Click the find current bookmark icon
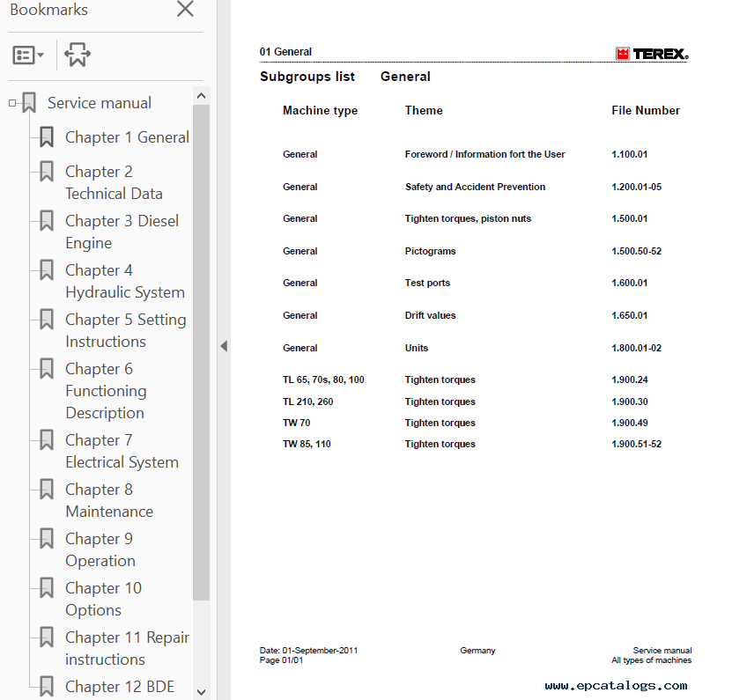 click(78, 55)
